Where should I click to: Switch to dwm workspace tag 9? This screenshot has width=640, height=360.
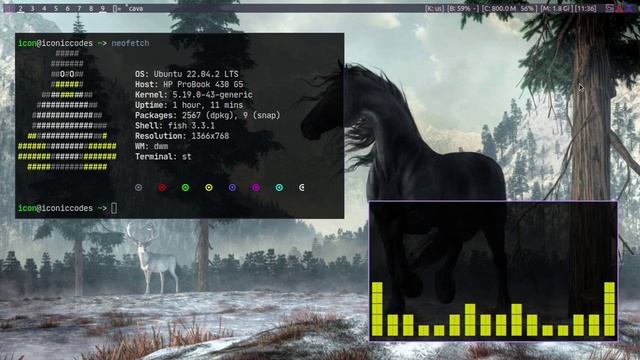[103, 8]
